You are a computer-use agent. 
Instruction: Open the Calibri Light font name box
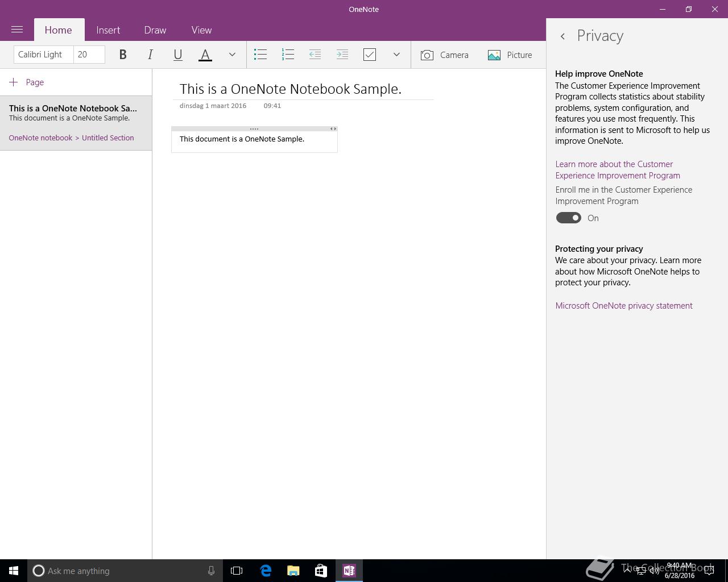pos(43,55)
